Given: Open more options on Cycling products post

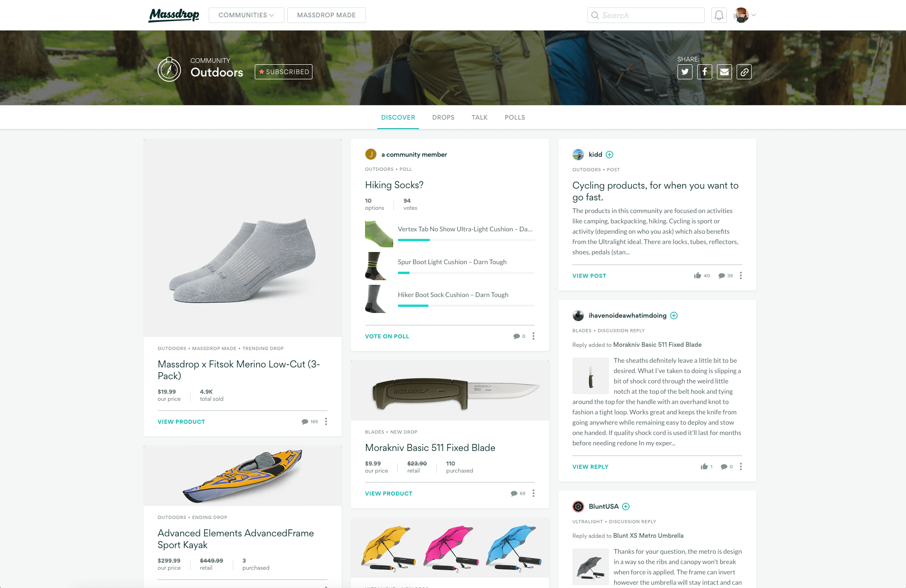Looking at the screenshot, I should tap(741, 275).
